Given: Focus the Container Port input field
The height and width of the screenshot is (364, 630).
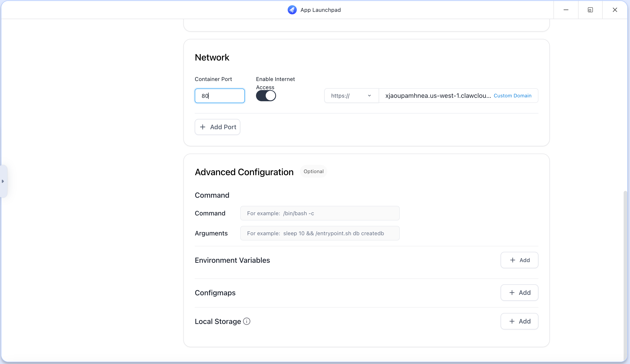Looking at the screenshot, I should [x=220, y=96].
